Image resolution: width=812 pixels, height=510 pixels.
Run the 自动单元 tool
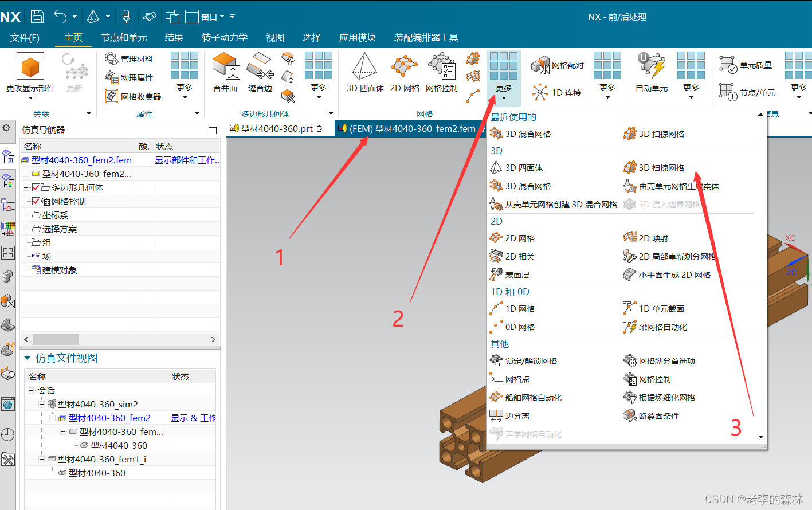652,73
